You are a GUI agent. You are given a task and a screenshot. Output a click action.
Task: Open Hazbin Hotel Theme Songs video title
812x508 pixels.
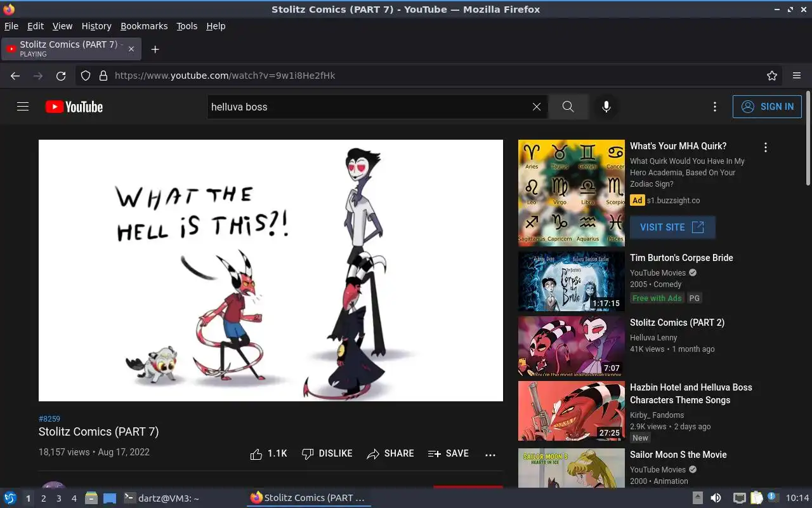click(x=691, y=394)
